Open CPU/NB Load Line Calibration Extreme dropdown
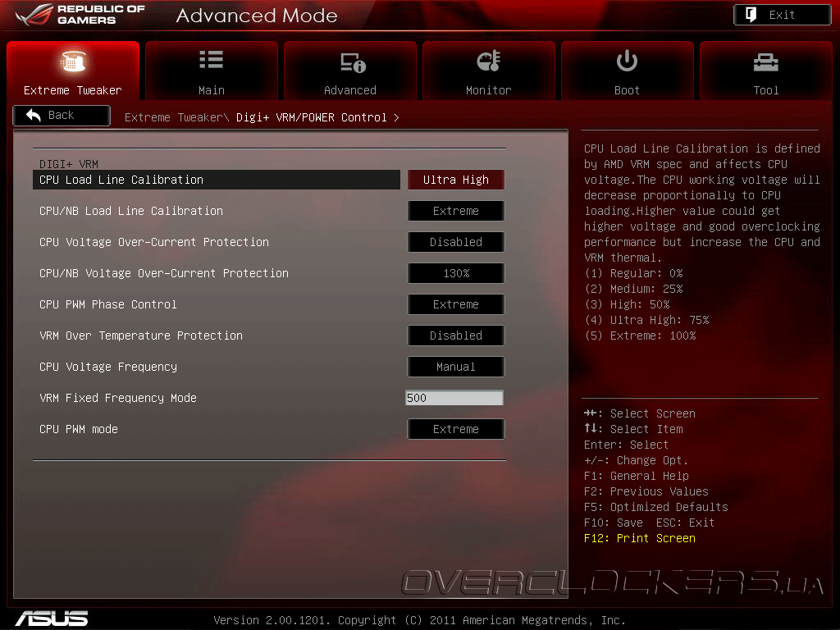 (x=456, y=211)
